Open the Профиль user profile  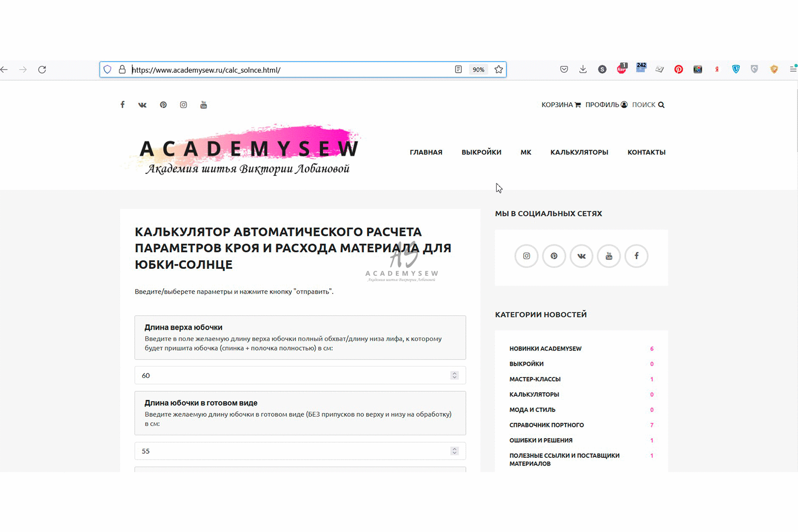pos(606,105)
